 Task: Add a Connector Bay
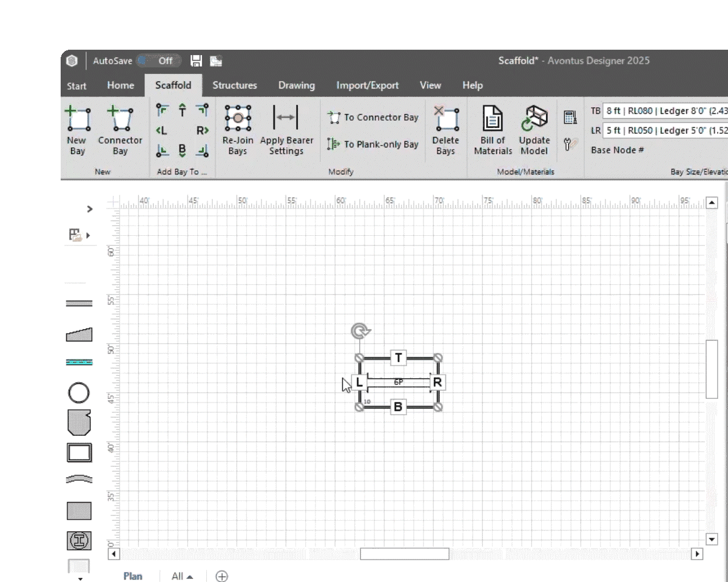click(x=120, y=130)
